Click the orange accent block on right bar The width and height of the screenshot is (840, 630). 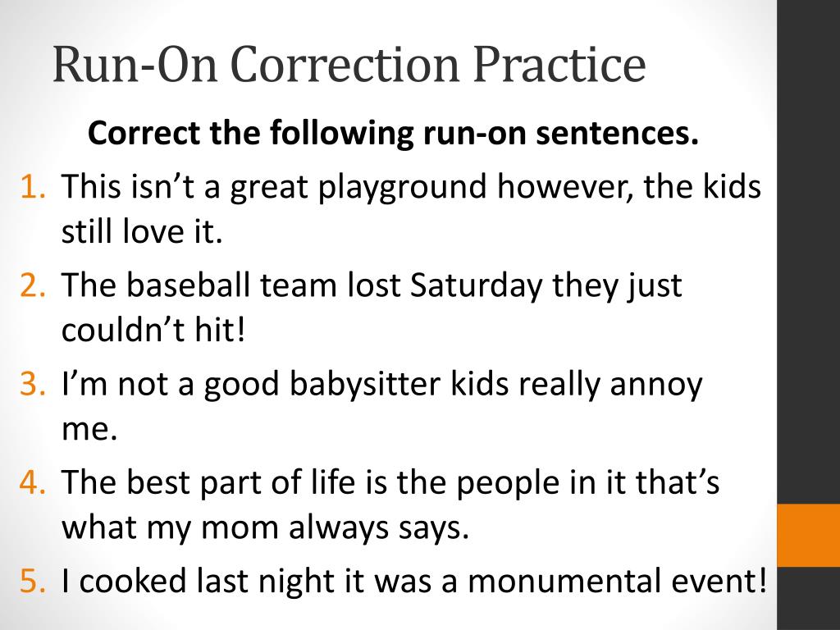[808, 535]
